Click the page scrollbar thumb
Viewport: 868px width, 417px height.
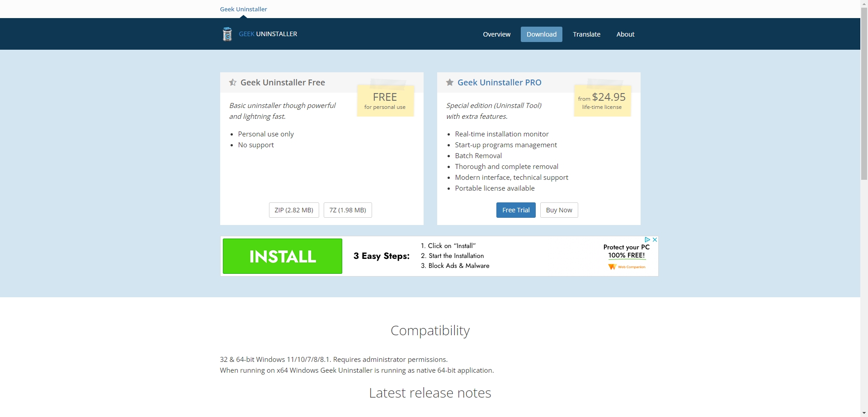pos(864,94)
